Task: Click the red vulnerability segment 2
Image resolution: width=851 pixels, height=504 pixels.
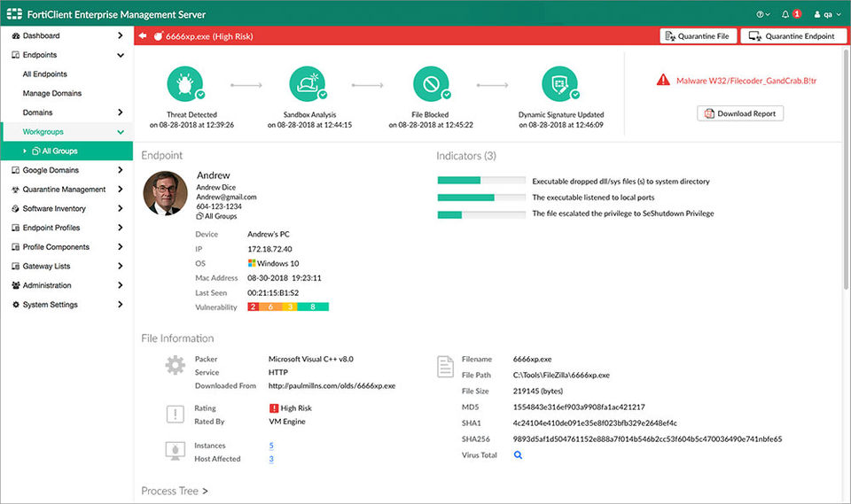Action: [253, 307]
